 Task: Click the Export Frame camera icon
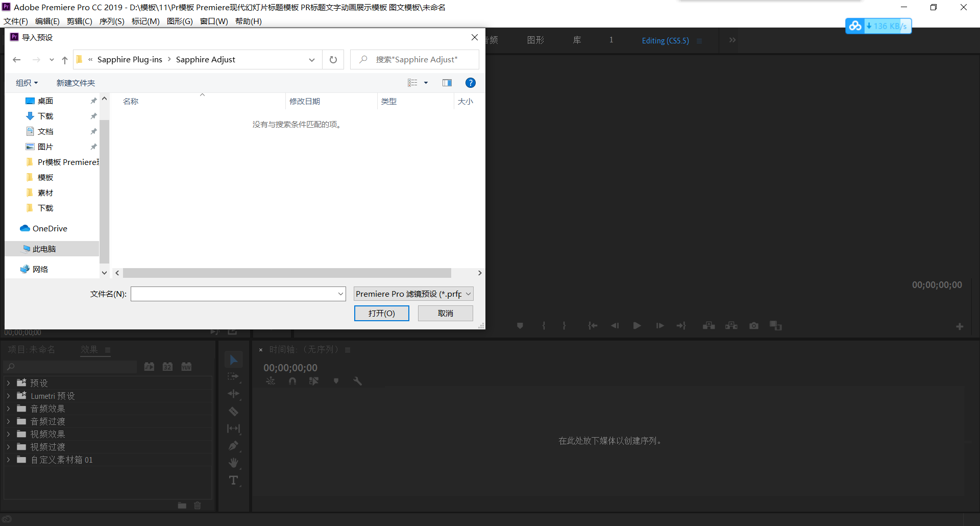[753, 326]
